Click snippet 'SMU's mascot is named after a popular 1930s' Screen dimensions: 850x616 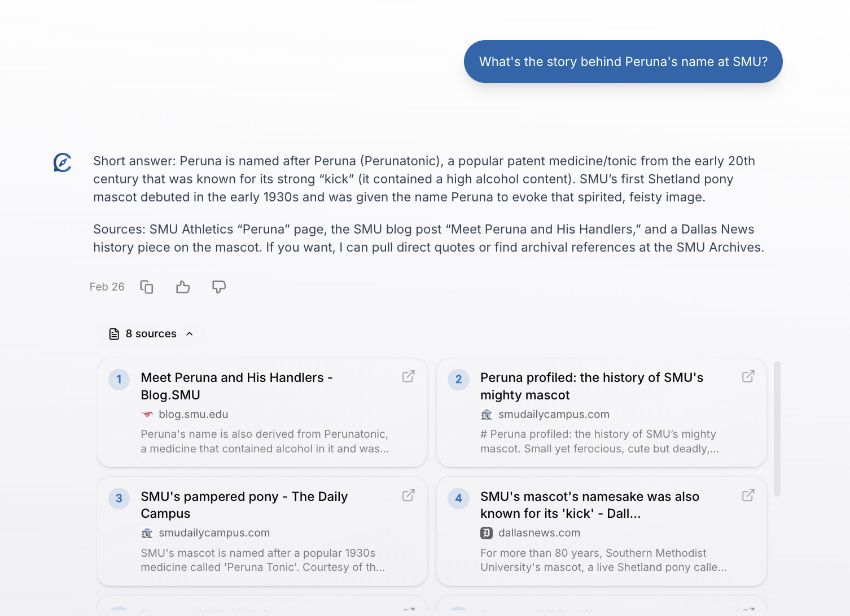pos(263,560)
